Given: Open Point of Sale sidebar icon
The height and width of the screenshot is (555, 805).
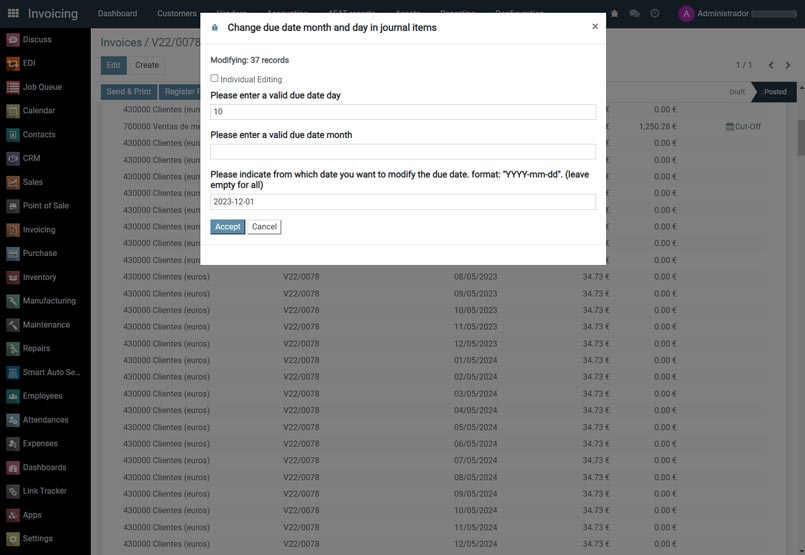Looking at the screenshot, I should (x=13, y=206).
